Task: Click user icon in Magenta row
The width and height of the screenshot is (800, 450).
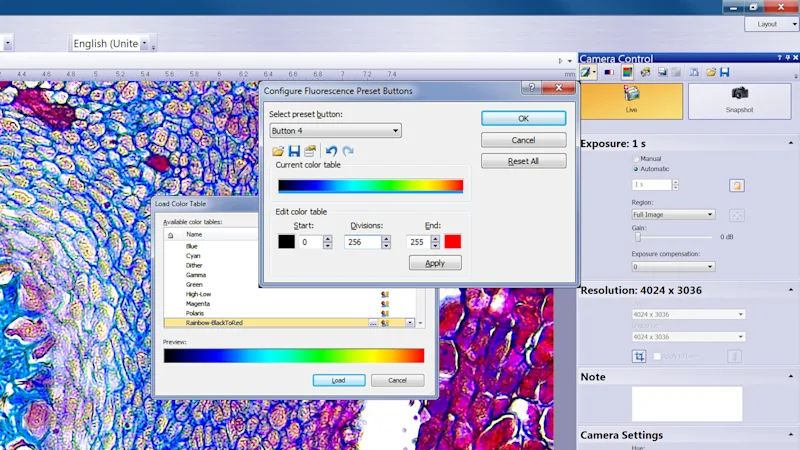Action: pos(385,304)
